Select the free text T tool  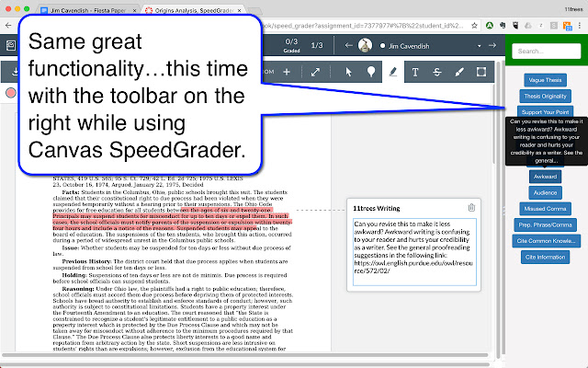pos(415,72)
